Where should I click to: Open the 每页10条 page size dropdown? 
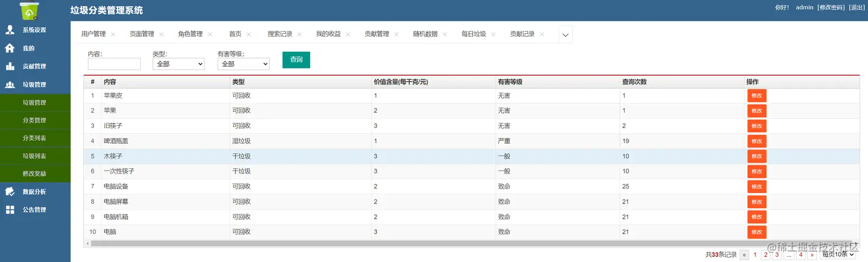point(838,255)
